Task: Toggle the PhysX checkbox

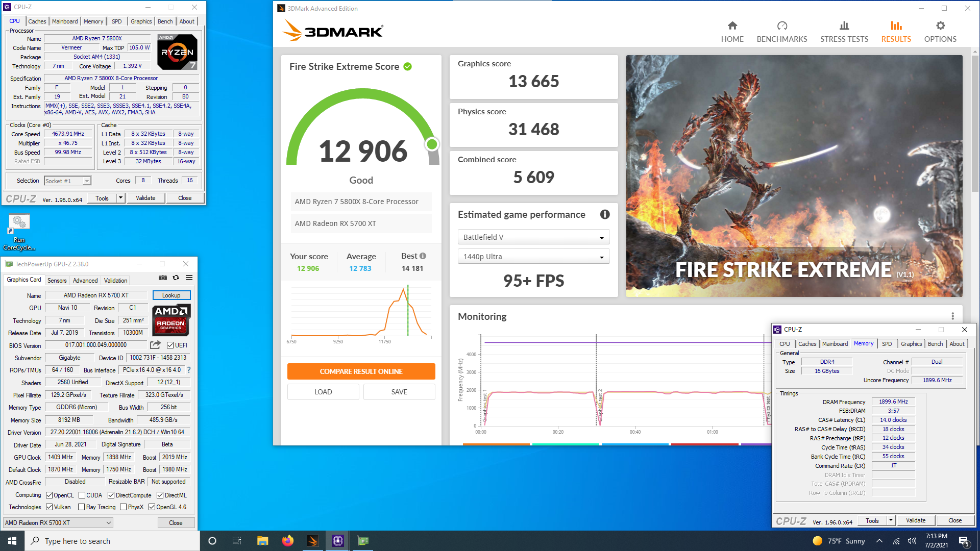Action: pos(123,507)
